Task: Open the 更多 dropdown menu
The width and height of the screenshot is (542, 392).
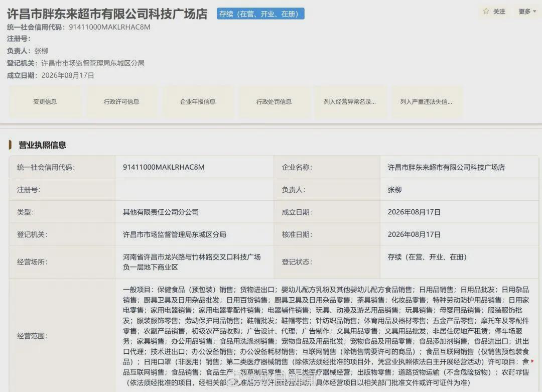Action: tap(527, 12)
